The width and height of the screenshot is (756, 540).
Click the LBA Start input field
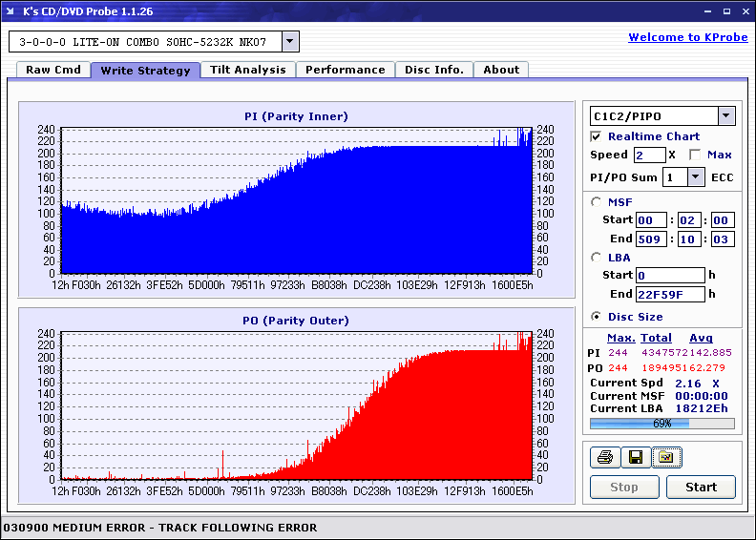point(670,275)
